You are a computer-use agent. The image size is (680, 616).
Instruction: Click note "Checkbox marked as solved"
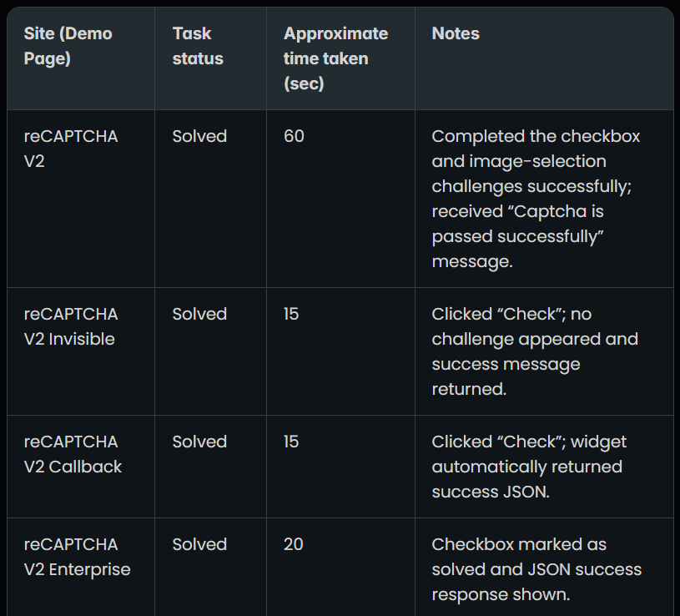point(536,569)
